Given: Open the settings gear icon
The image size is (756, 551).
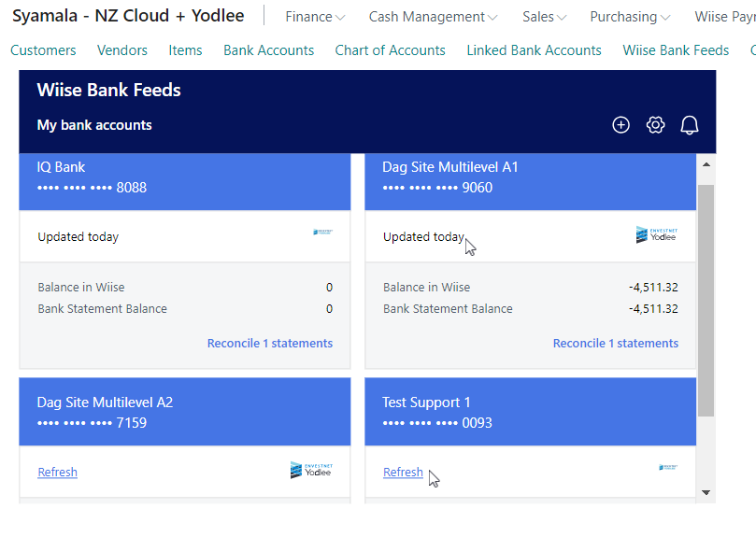Looking at the screenshot, I should click(x=655, y=125).
